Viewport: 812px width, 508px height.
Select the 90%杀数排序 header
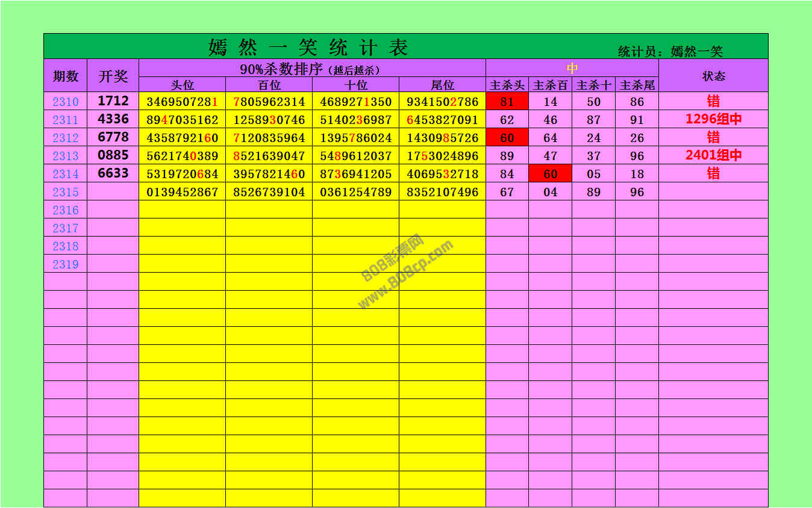311,69
